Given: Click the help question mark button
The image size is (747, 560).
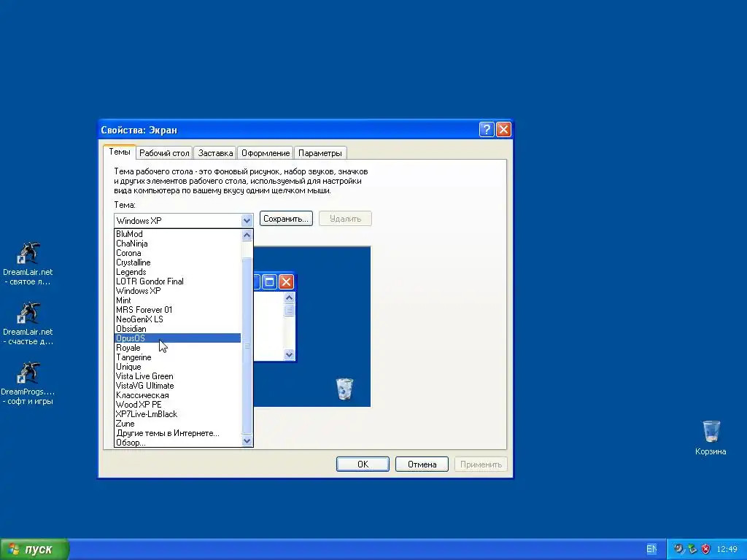Looking at the screenshot, I should coord(487,130).
